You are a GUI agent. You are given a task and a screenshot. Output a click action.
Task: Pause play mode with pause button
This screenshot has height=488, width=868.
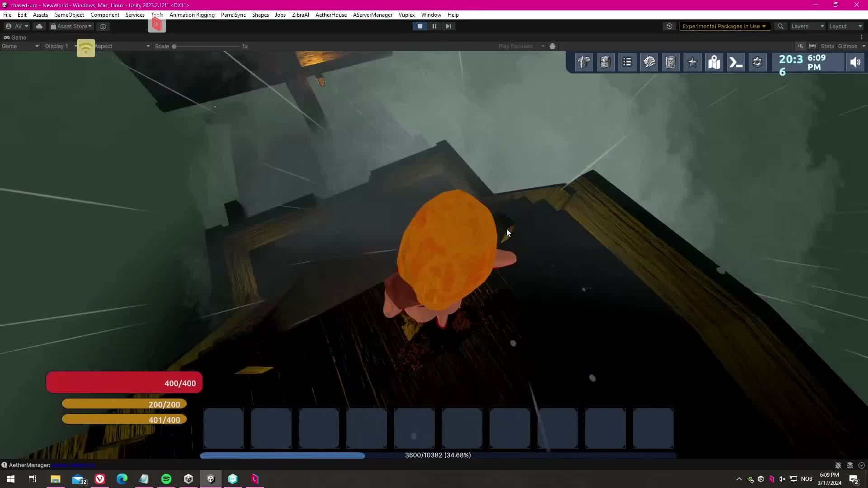pyautogui.click(x=434, y=26)
